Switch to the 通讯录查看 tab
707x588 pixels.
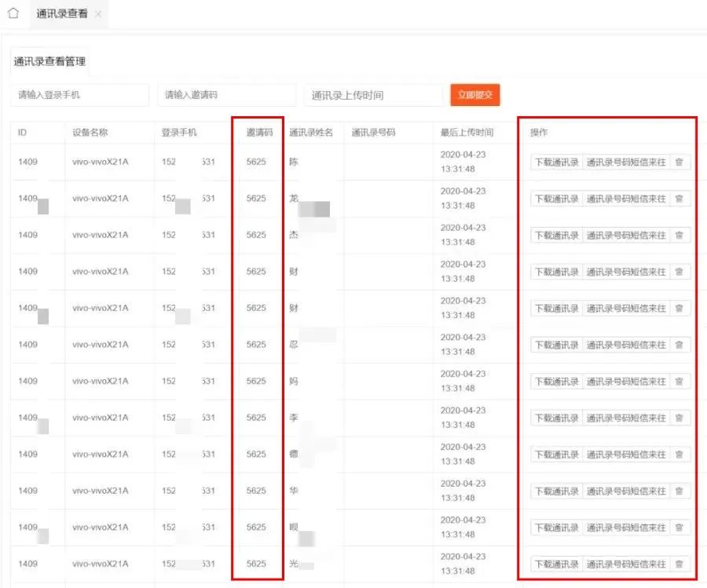pos(62,15)
